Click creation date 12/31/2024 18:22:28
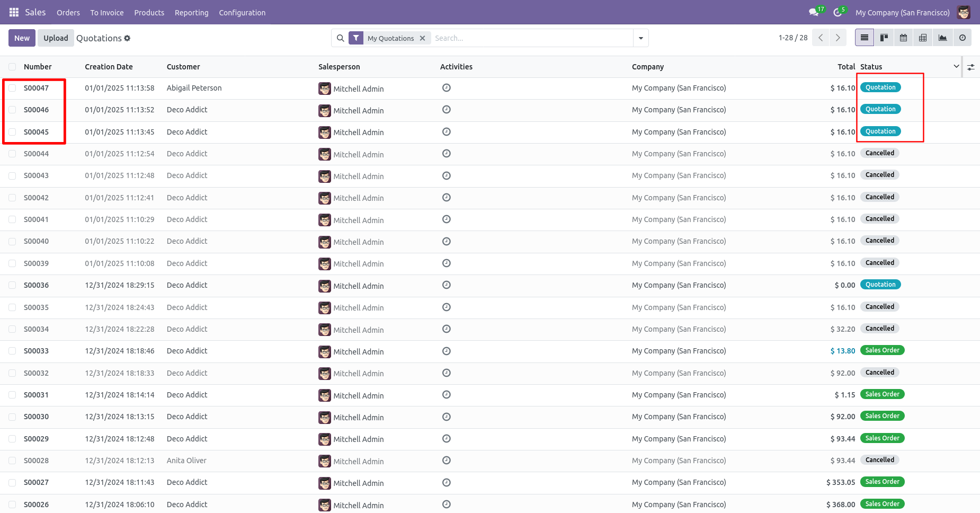 [x=120, y=329]
